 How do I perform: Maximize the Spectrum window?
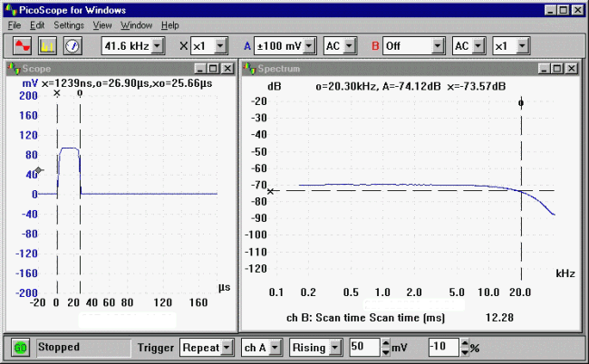(557, 68)
